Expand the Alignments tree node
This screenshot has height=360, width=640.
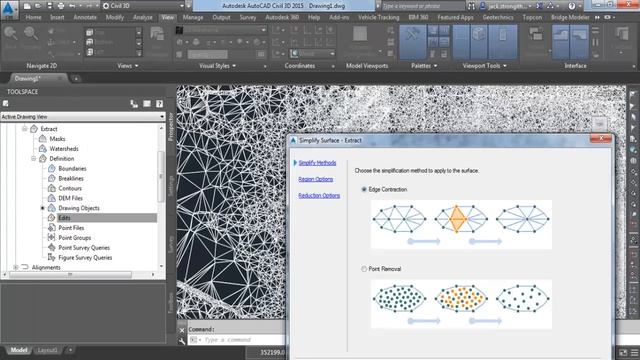tap(16, 267)
